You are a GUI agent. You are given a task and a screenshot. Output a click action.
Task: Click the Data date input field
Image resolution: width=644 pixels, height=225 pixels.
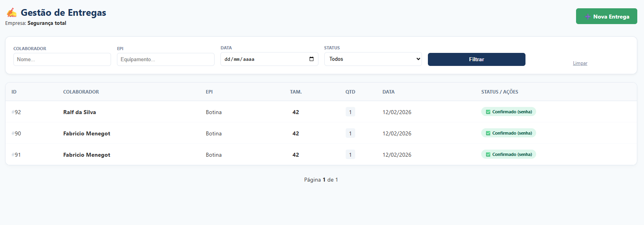click(x=261, y=59)
